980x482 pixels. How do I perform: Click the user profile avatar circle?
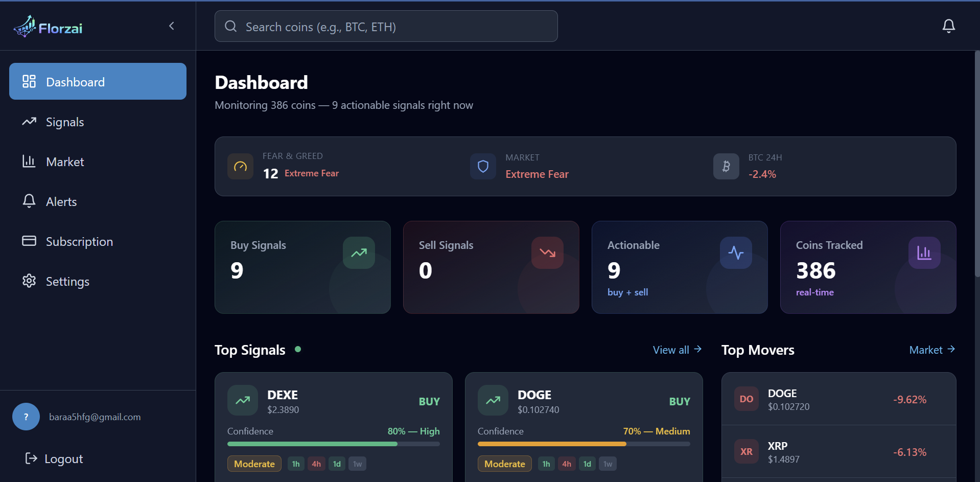coord(26,417)
